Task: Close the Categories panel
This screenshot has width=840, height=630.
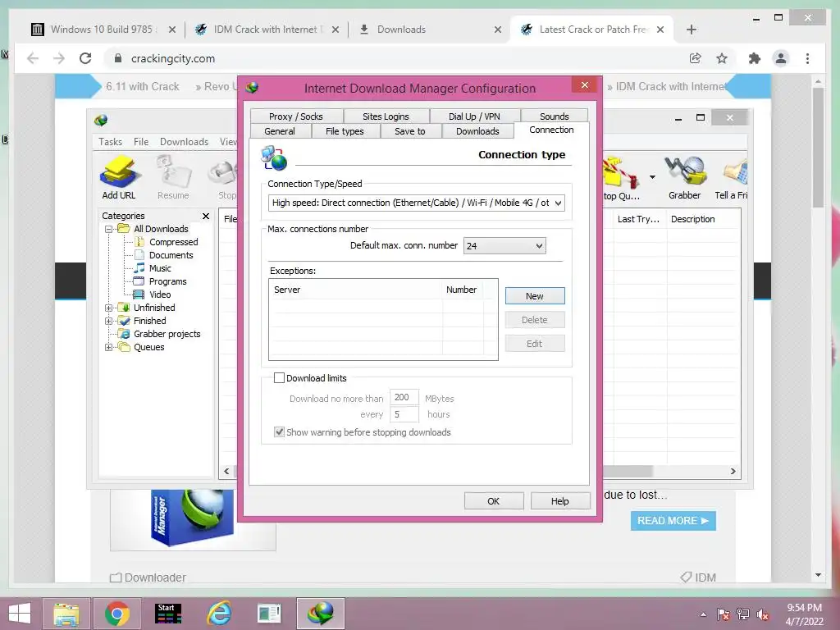Action: [206, 216]
